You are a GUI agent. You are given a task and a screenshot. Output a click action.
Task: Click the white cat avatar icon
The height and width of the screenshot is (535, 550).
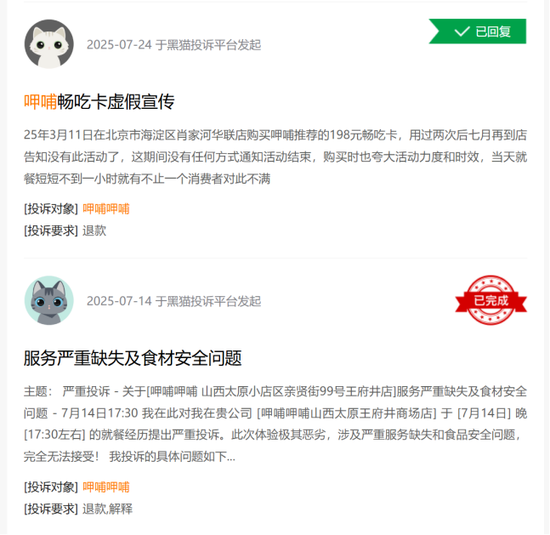tap(49, 44)
